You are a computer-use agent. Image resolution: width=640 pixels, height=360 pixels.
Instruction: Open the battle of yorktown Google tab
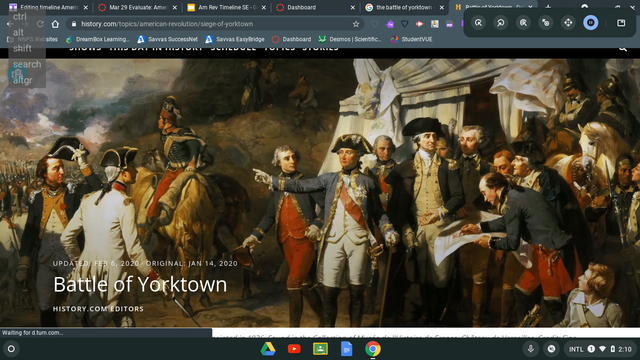pyautogui.click(x=404, y=7)
